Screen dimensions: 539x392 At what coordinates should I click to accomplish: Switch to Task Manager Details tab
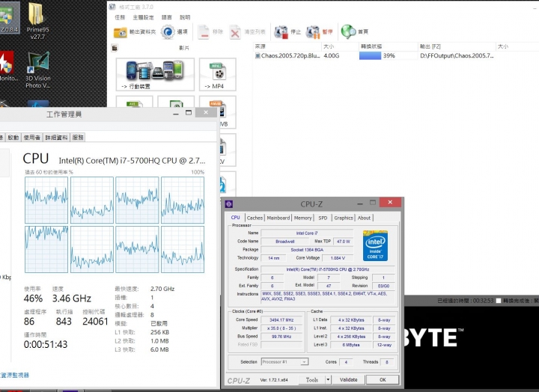click(x=56, y=138)
